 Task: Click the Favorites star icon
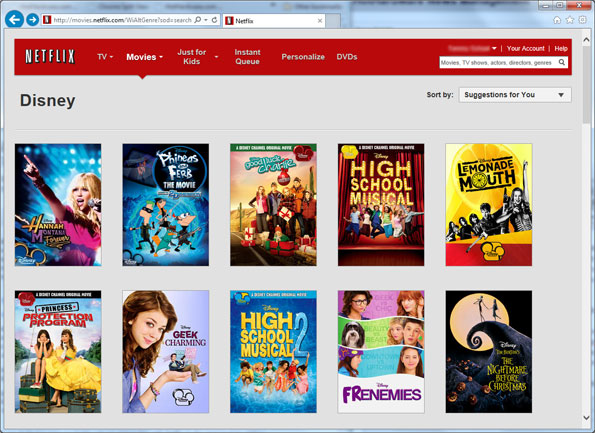tap(570, 20)
